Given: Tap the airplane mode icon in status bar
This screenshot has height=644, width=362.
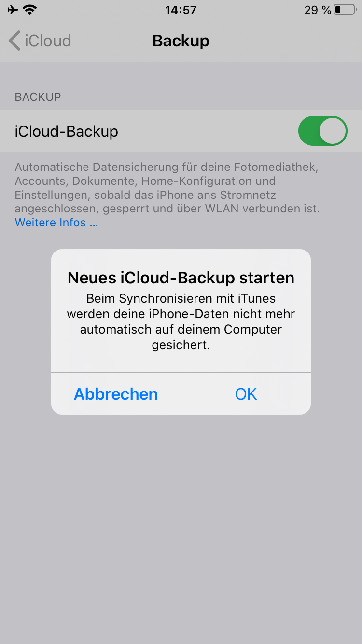Looking at the screenshot, I should pos(13,10).
